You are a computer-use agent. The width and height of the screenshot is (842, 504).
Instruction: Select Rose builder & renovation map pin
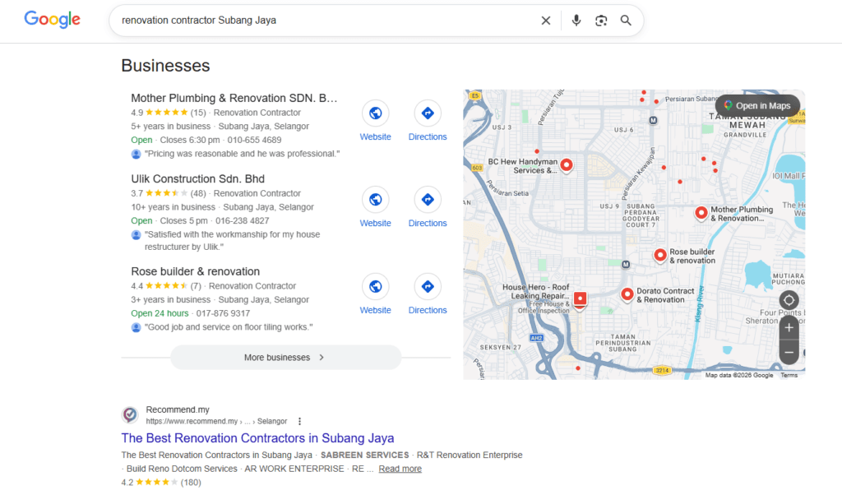coord(660,256)
